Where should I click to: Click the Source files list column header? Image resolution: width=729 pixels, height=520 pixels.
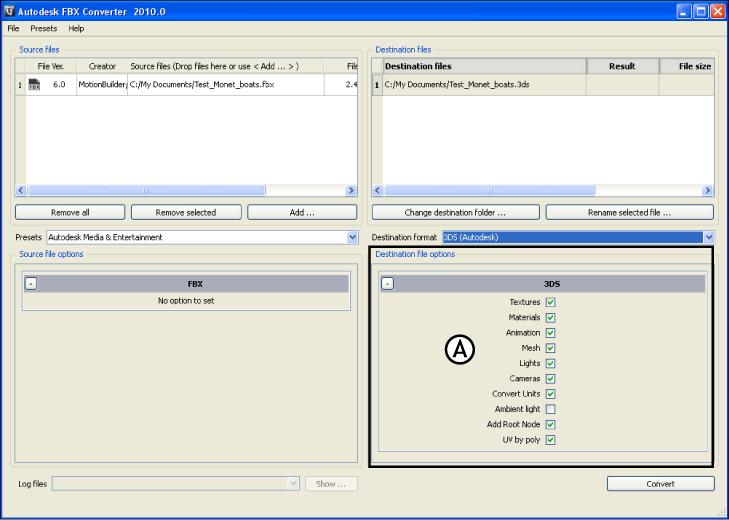226,66
